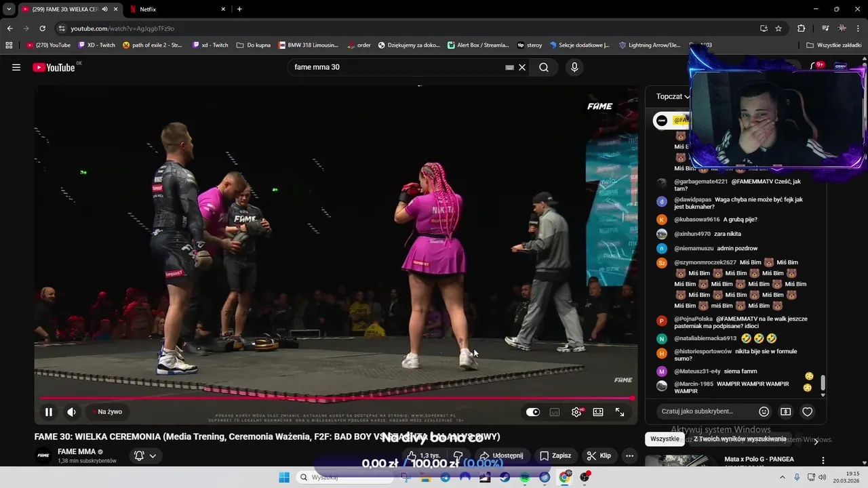Open the on-screen keyboard icon in search
The width and height of the screenshot is (868, 488).
pyautogui.click(x=509, y=67)
